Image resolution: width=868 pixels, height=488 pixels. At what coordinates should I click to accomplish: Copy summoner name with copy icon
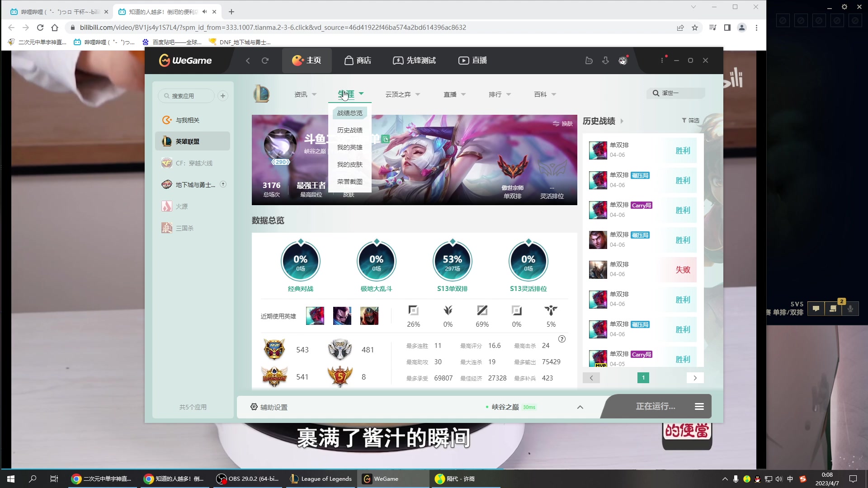pos(385,139)
